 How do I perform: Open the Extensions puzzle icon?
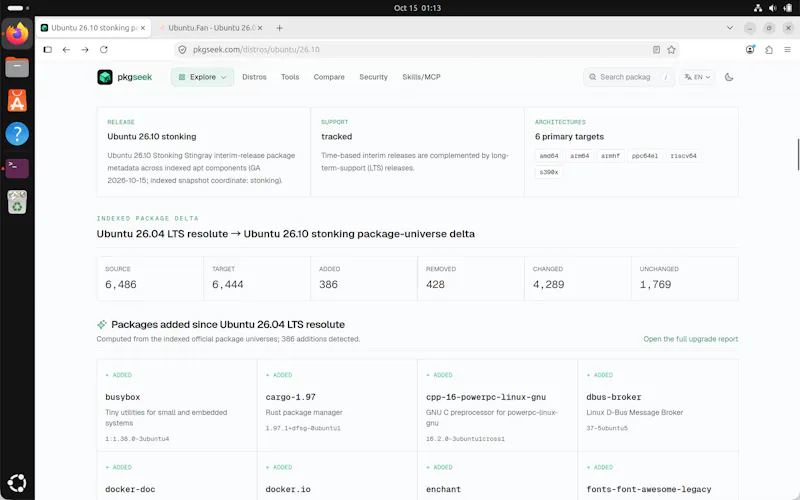(769, 49)
